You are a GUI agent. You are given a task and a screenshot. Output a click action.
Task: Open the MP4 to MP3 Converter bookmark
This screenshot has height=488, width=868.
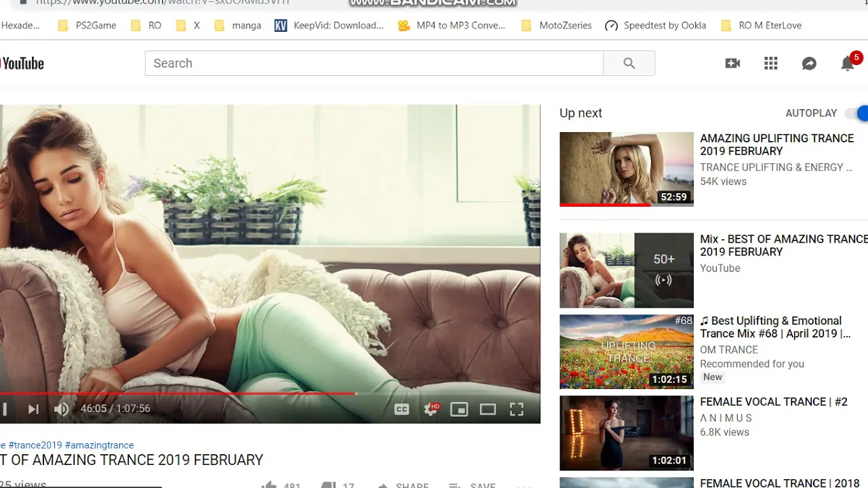[x=452, y=25]
